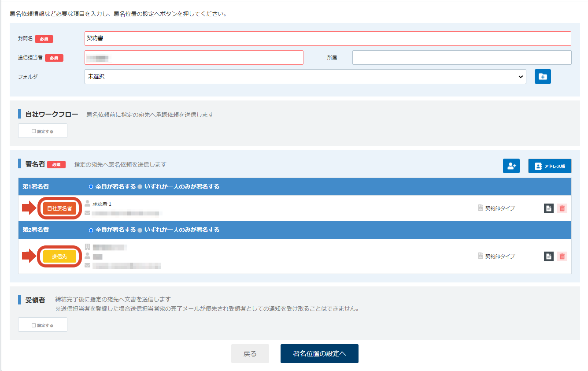Viewport: 588px width, 371px height.
Task: Click the 第2署名者 header text
Action: click(x=36, y=230)
